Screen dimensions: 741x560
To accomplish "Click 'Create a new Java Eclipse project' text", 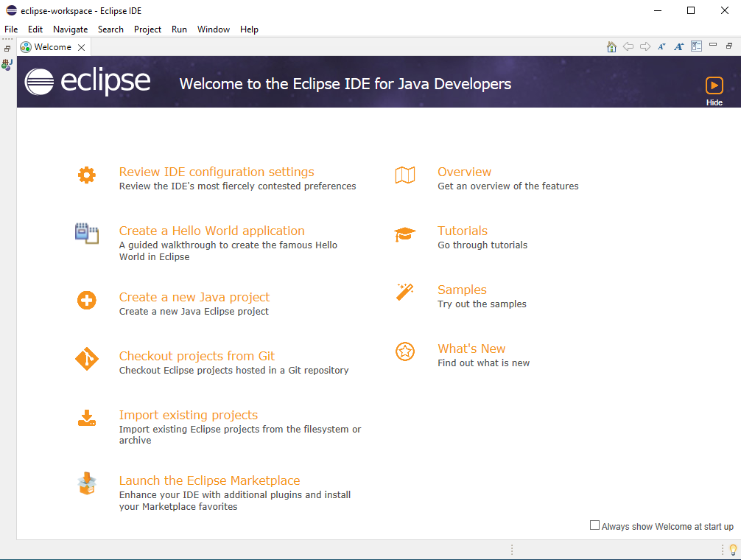I will tap(194, 312).
